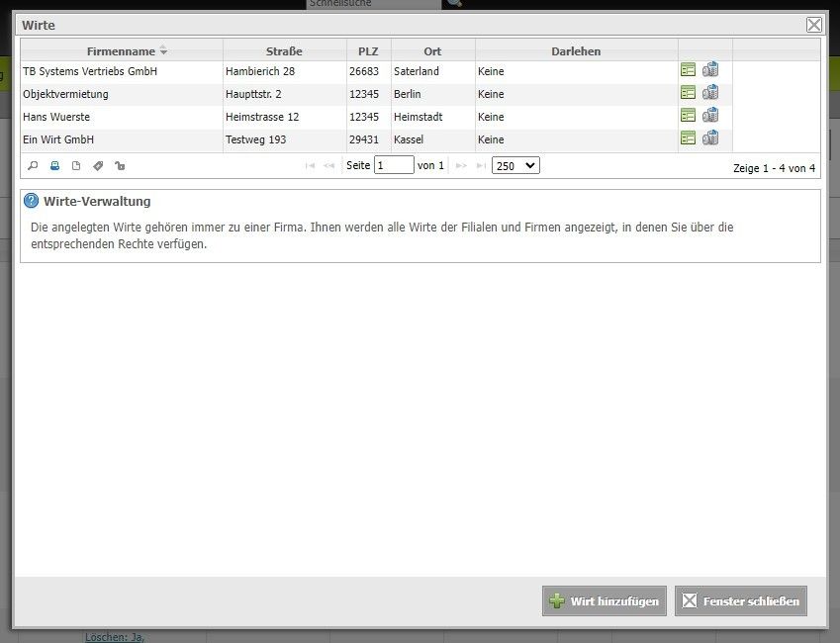Click the tag icon in the grid footer
Image resolution: width=840 pixels, height=643 pixels.
pos(98,166)
